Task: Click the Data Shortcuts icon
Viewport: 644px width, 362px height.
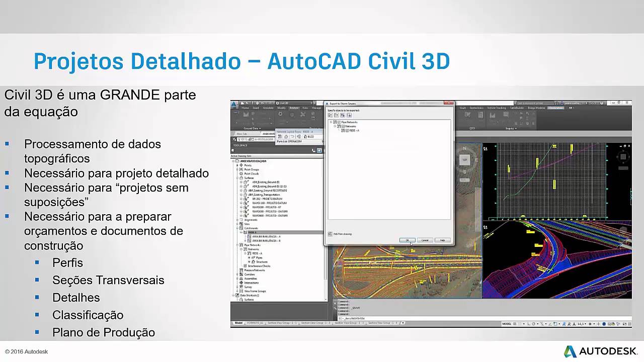Action: click(237, 295)
